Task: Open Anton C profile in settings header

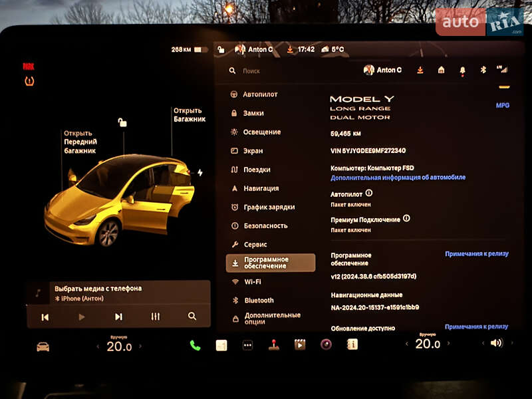Action: pyautogui.click(x=383, y=70)
